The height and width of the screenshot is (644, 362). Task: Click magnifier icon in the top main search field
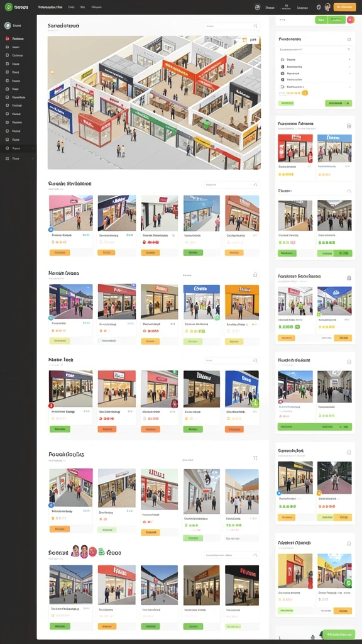pos(255,26)
